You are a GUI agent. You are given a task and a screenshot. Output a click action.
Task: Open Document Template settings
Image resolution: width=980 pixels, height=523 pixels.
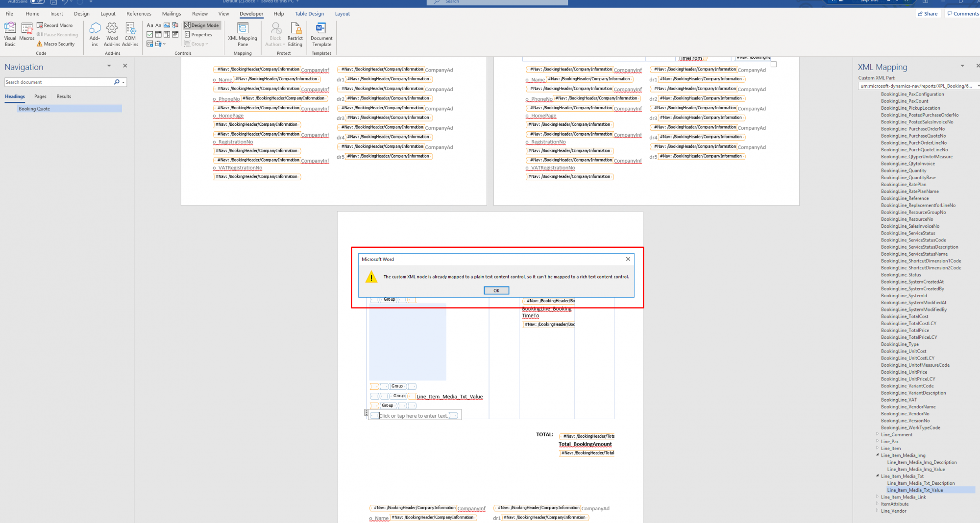coord(321,34)
